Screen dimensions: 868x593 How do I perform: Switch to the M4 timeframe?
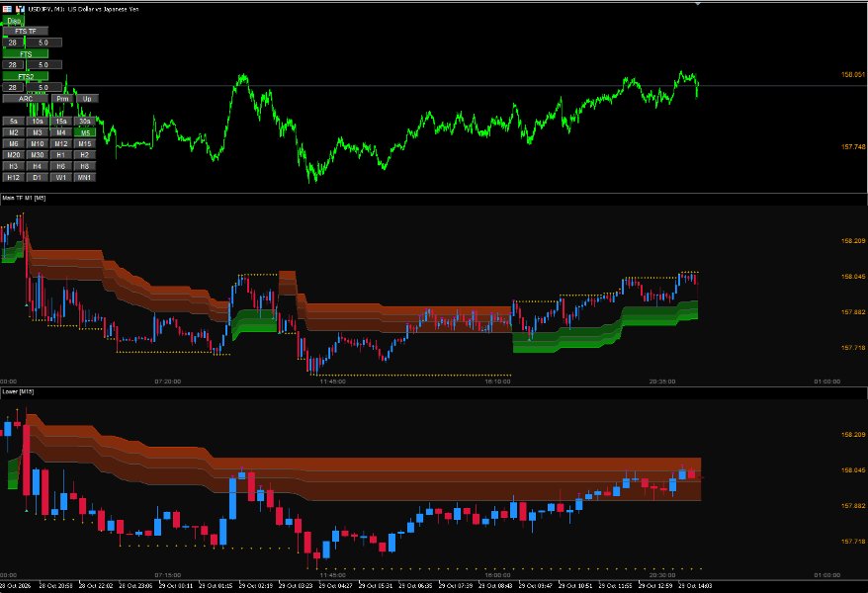pos(61,132)
